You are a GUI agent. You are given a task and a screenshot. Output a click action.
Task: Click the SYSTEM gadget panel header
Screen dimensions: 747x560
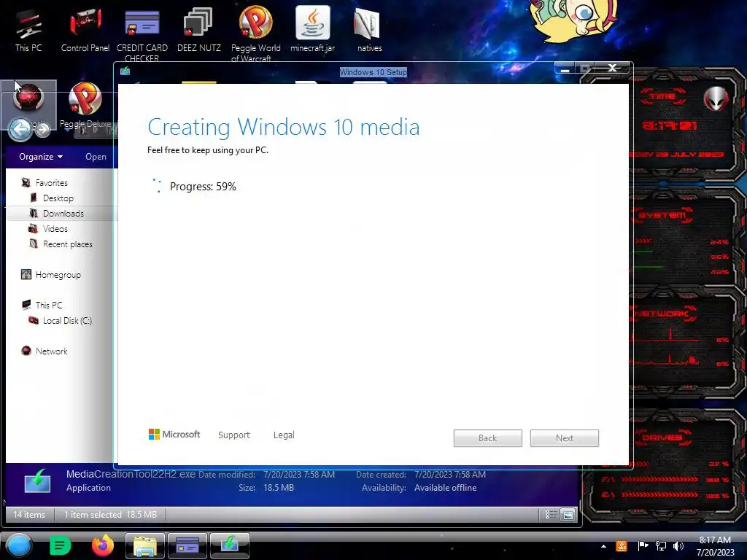[662, 215]
